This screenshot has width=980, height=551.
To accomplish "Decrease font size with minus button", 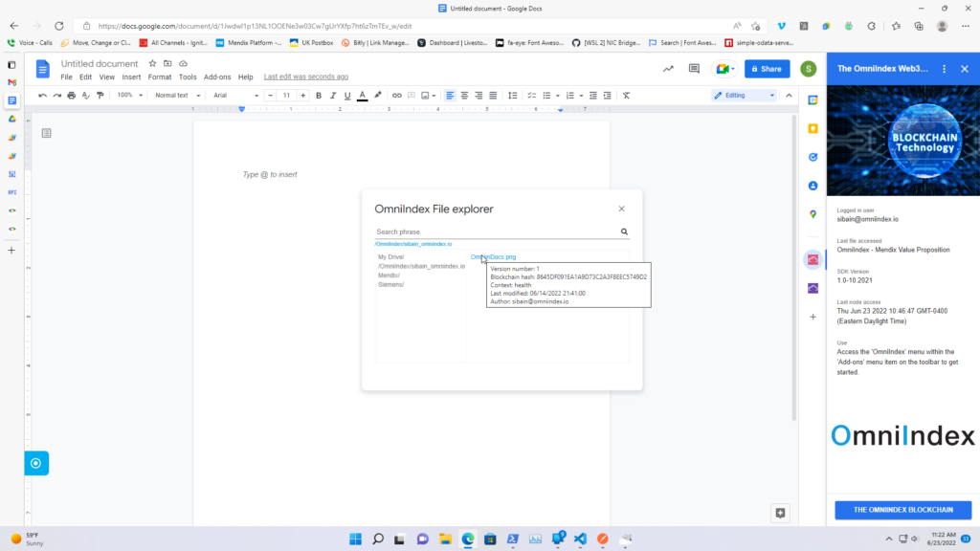I will click(x=270, y=96).
